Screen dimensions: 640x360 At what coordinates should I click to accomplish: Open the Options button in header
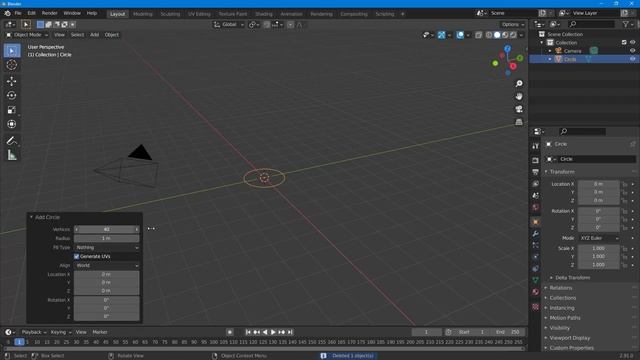(513, 24)
